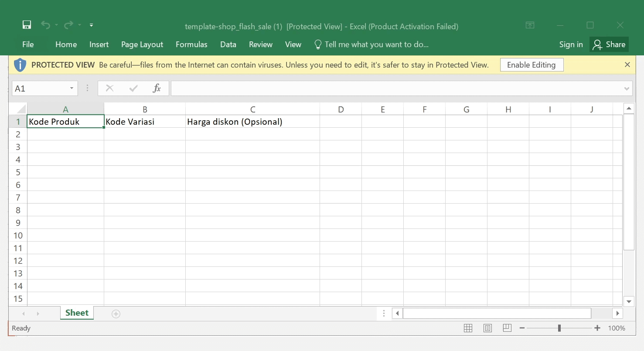The width and height of the screenshot is (644, 351).
Task: Expand the Name Box dropdown arrow
Action: tap(72, 89)
